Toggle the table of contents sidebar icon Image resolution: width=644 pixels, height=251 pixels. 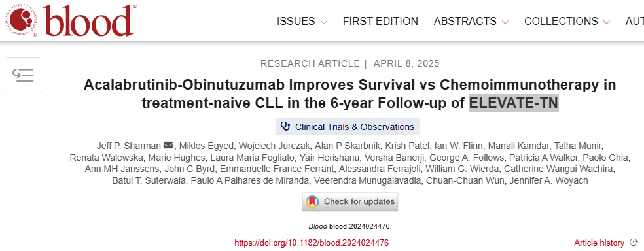(x=23, y=75)
